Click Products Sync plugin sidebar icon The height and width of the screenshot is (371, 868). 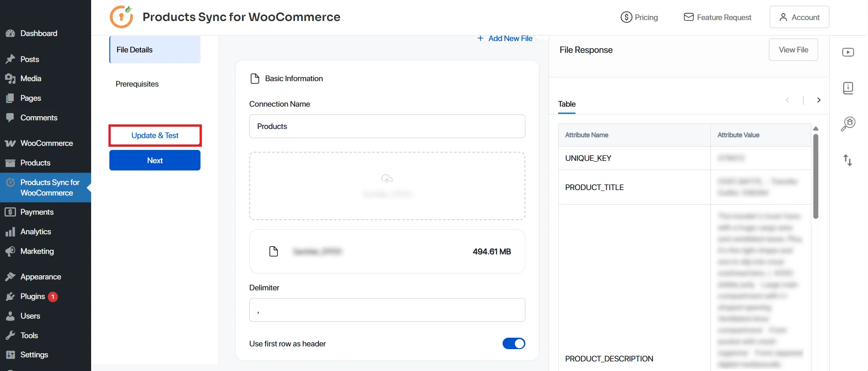10,182
